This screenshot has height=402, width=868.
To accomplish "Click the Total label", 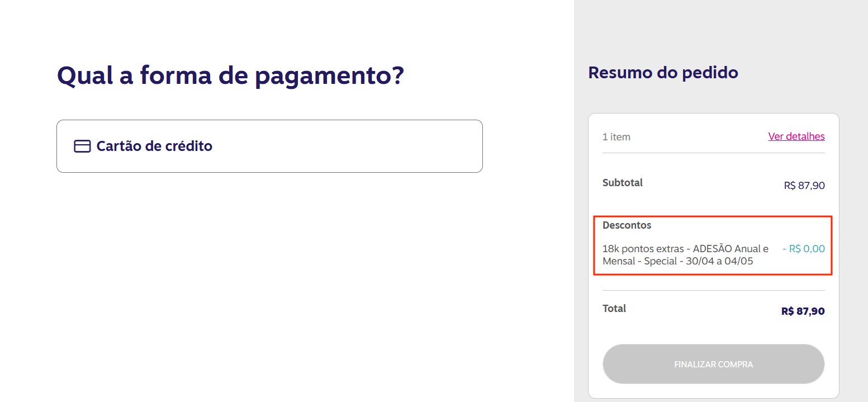I will [614, 308].
